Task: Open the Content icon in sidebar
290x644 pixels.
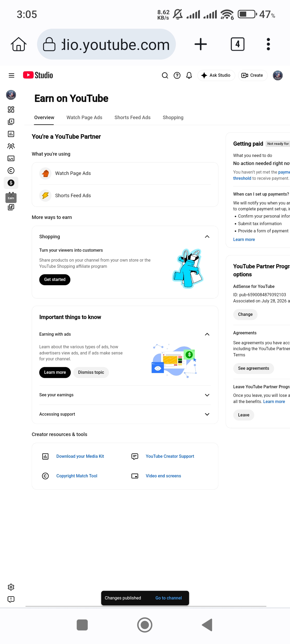Action: 11,122
